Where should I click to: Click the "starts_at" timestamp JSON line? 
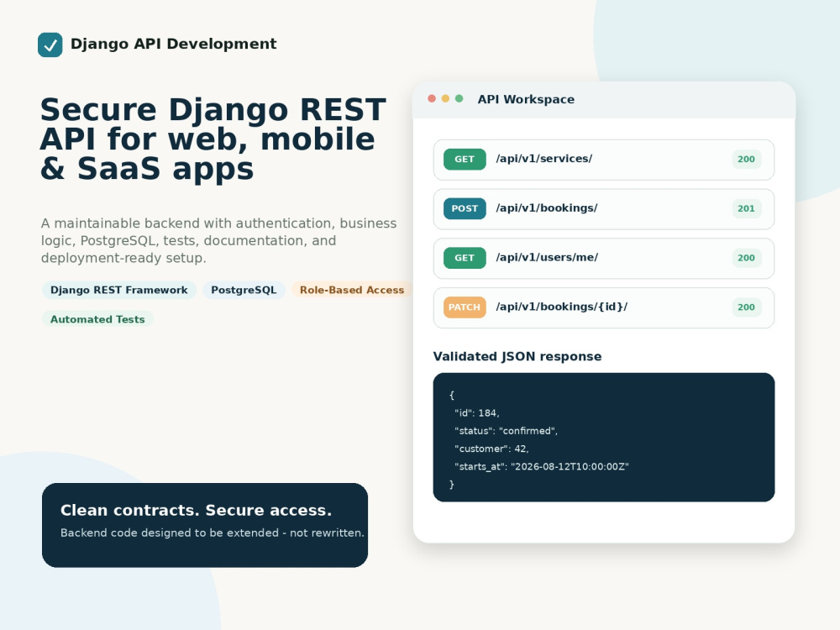(x=542, y=466)
